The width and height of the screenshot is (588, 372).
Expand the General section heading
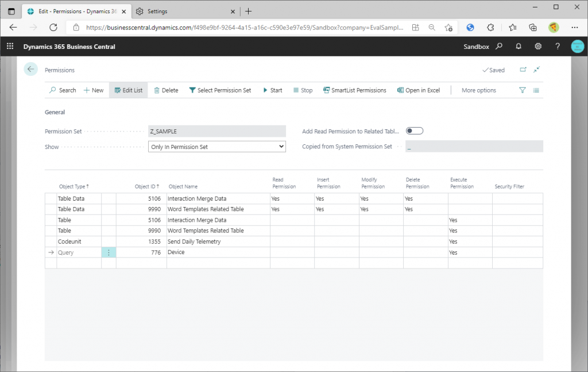point(55,112)
